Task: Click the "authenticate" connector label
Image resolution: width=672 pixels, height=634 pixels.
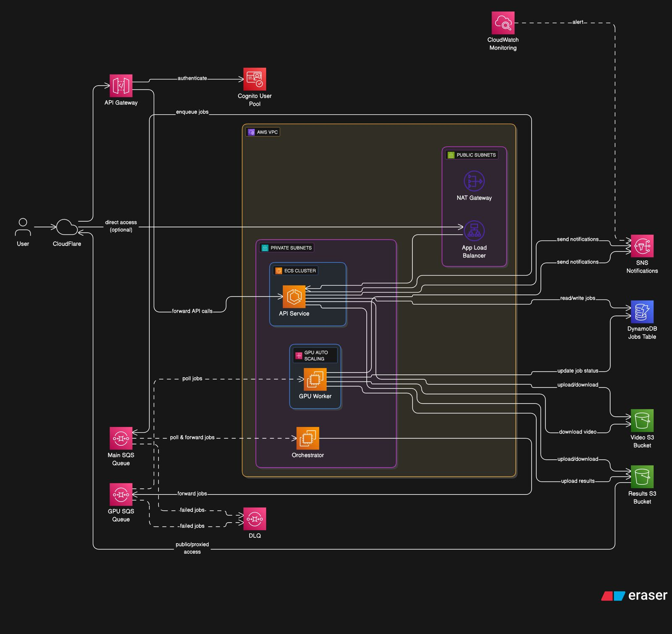Action: point(192,78)
